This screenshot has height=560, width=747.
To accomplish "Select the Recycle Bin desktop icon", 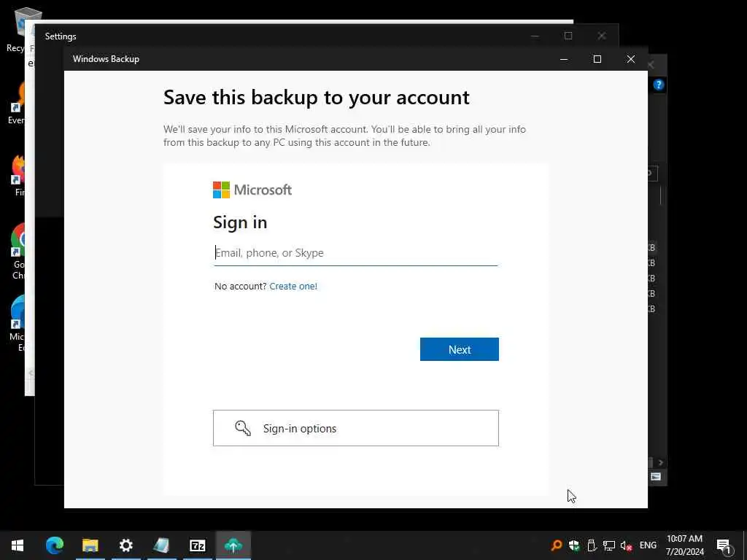I will pyautogui.click(x=20, y=31).
